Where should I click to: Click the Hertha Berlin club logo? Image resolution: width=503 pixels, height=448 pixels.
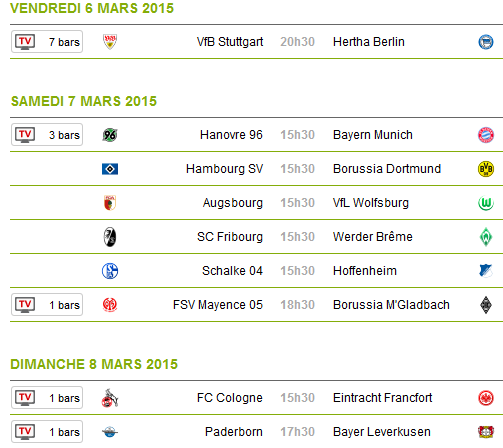(486, 42)
